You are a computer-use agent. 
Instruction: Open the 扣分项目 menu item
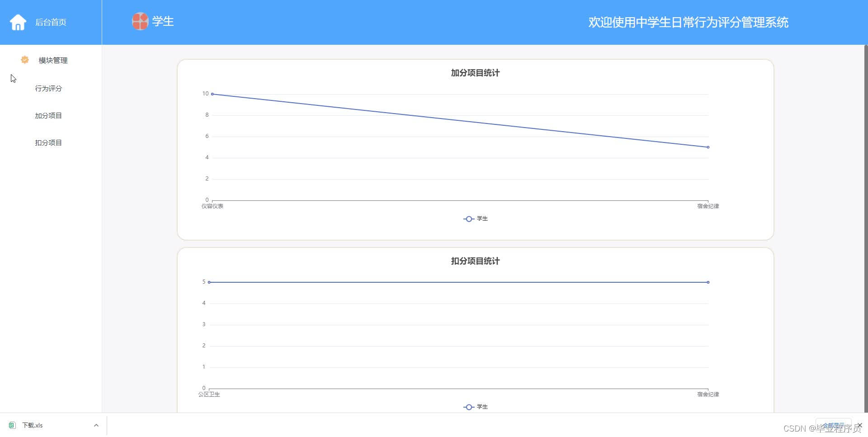[48, 142]
